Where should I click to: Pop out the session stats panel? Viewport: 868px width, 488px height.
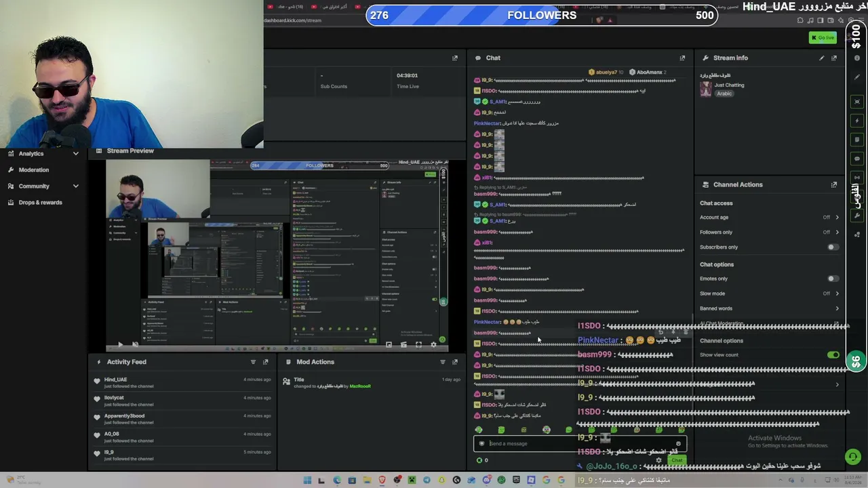[454, 58]
